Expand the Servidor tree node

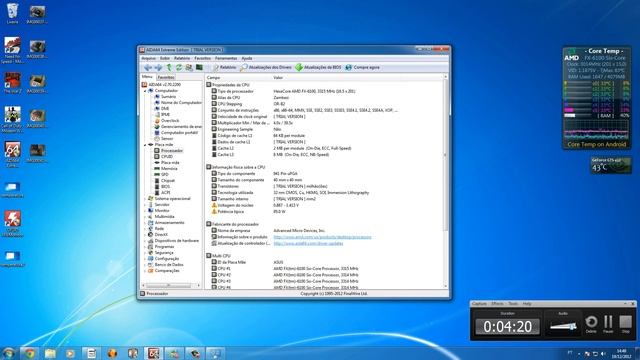(x=145, y=204)
